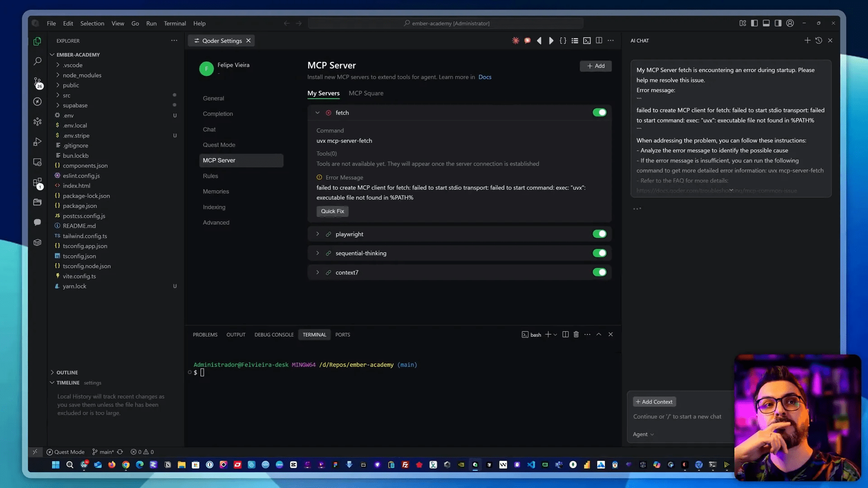Click the Add Context button
Viewport: 868px width, 488px height.
[654, 402]
